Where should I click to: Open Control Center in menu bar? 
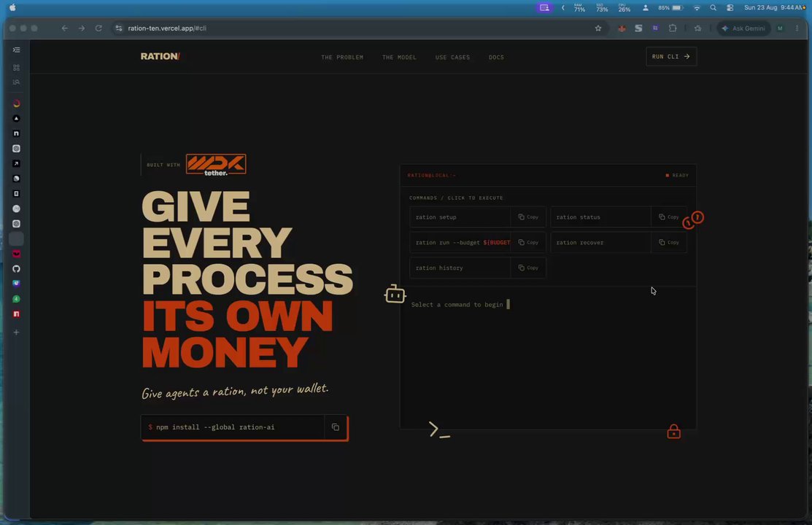(x=730, y=8)
